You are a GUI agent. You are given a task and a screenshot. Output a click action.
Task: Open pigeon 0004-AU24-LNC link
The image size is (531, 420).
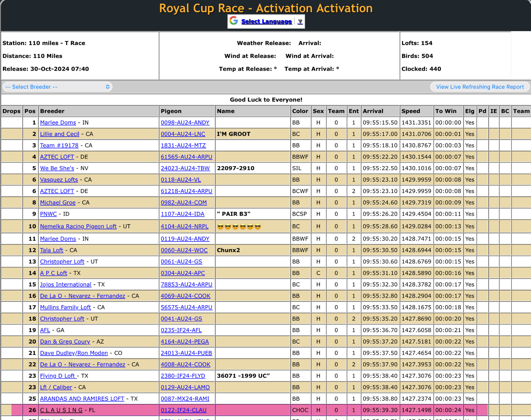click(183, 134)
